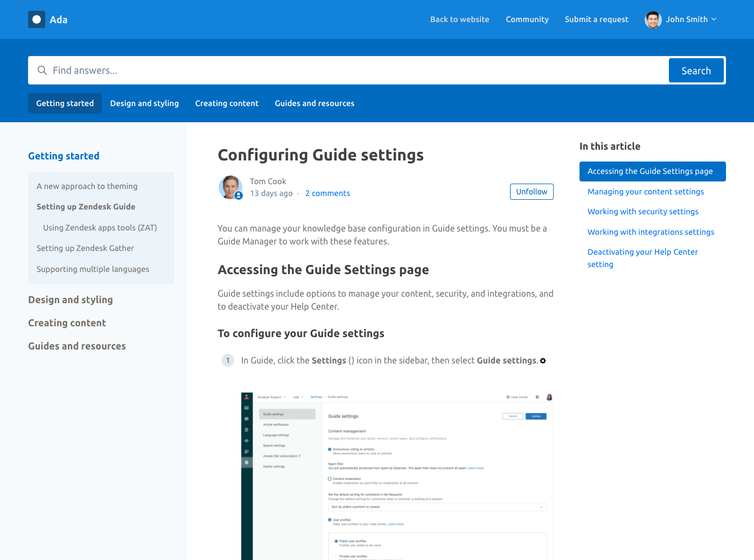Click the gear icon after Guide settings
754x560 pixels.
543,361
